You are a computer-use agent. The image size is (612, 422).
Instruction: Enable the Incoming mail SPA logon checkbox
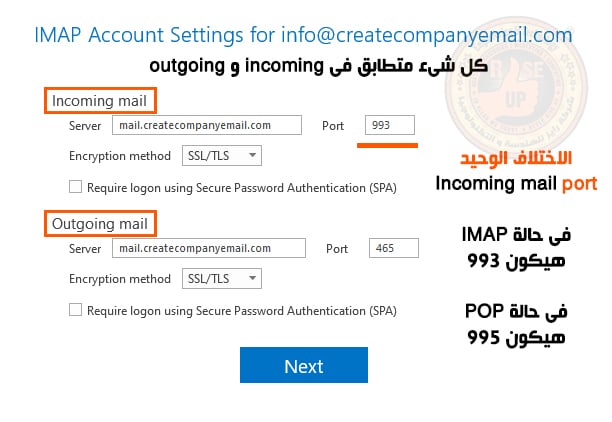[x=76, y=186]
